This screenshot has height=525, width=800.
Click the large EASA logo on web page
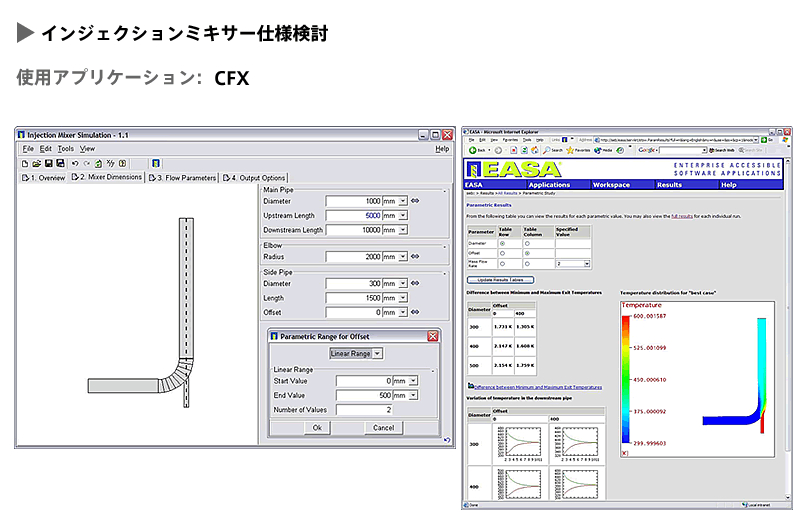click(x=514, y=169)
